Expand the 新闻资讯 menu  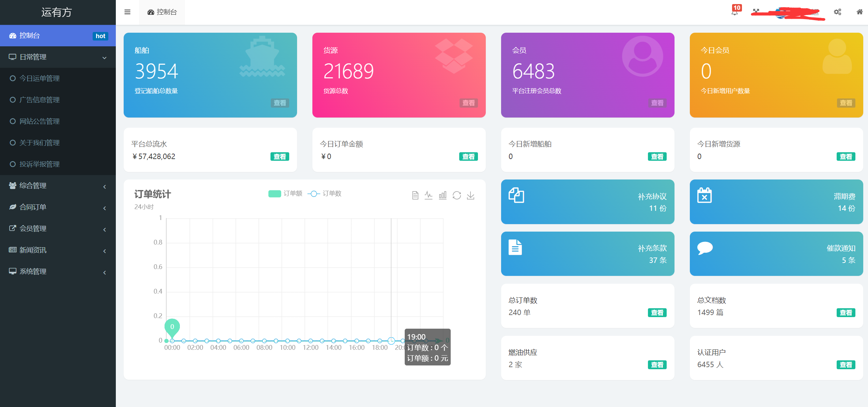click(x=58, y=250)
